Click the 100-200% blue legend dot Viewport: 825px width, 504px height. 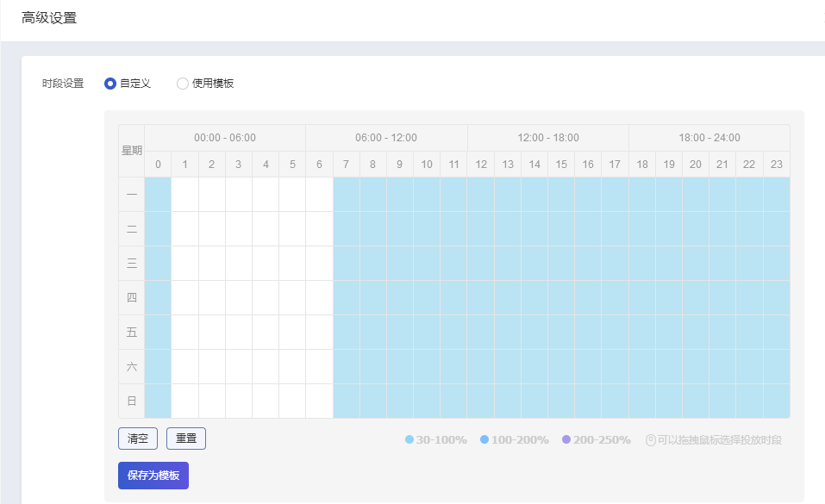pyautogui.click(x=484, y=439)
